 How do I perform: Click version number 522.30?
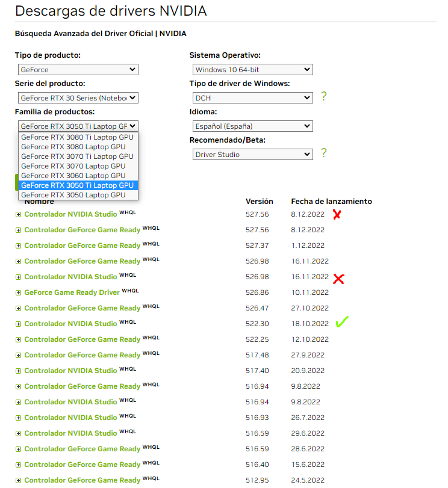tap(257, 324)
